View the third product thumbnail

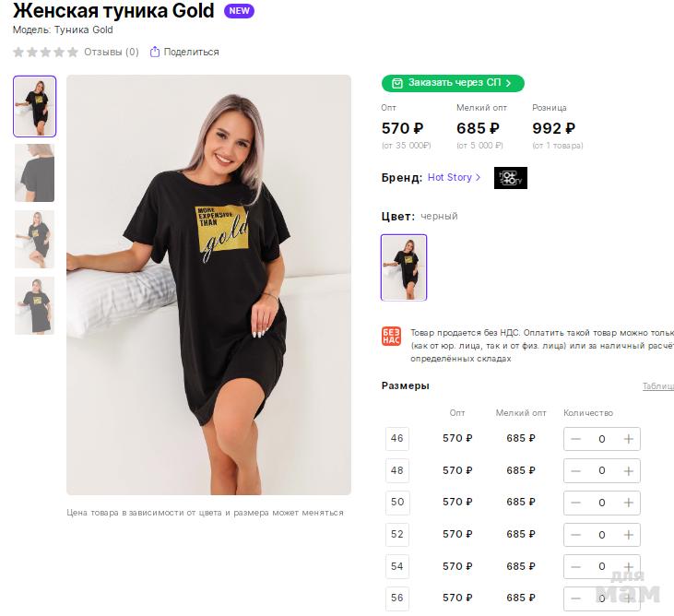(x=35, y=239)
